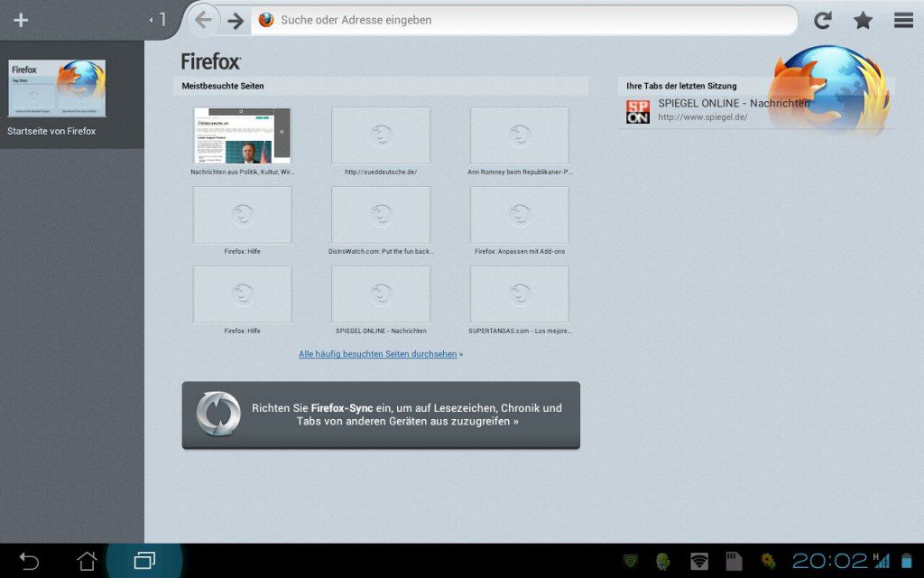Open the 'Firefox: Anpassen mit Add-ons' thumbnail
The width and height of the screenshot is (924, 578).
coord(520,215)
